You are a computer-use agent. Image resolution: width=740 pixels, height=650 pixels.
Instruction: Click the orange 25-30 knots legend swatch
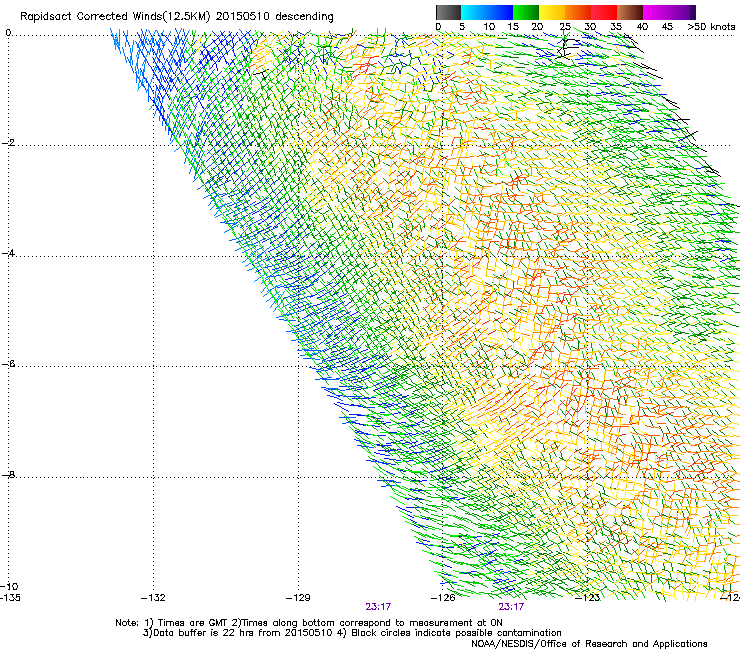578,12
